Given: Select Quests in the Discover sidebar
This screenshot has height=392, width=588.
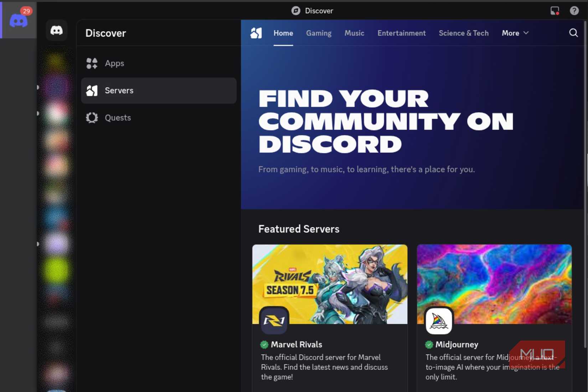Looking at the screenshot, I should 159,118.
